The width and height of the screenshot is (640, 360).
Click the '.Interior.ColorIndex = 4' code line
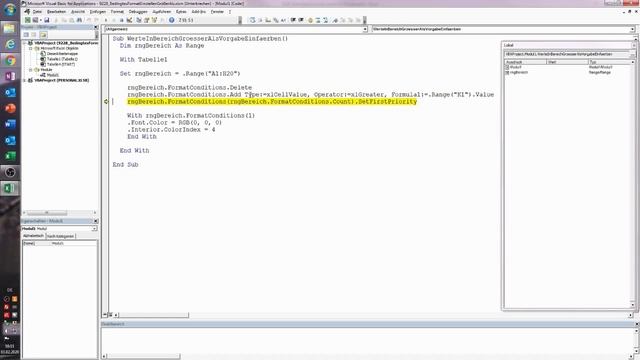click(171, 129)
